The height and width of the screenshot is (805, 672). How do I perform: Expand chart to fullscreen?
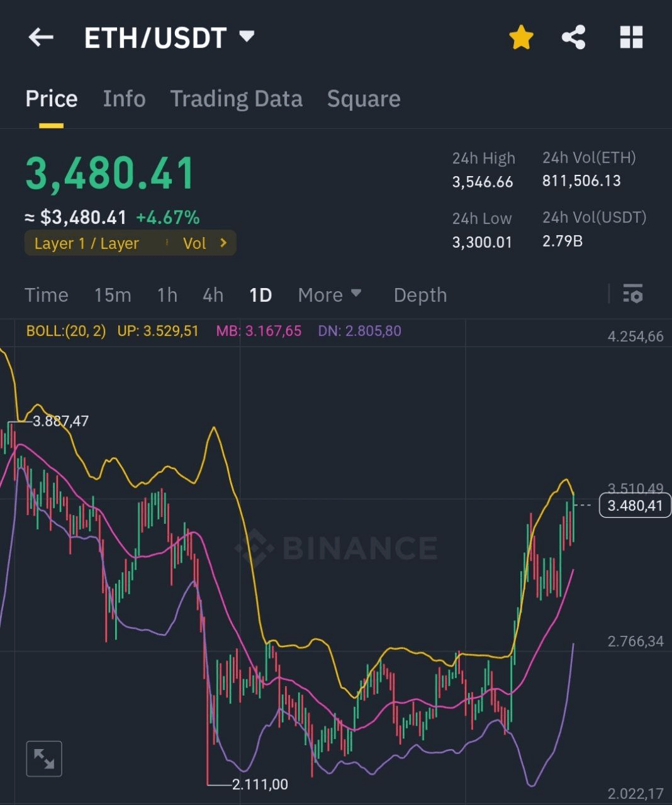tap(44, 758)
